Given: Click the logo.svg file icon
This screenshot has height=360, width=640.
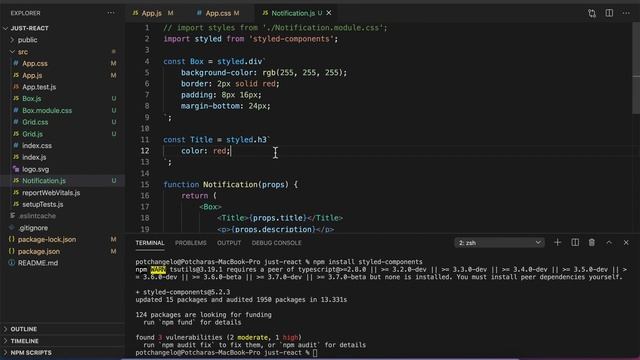Looking at the screenshot, I should click(16, 169).
